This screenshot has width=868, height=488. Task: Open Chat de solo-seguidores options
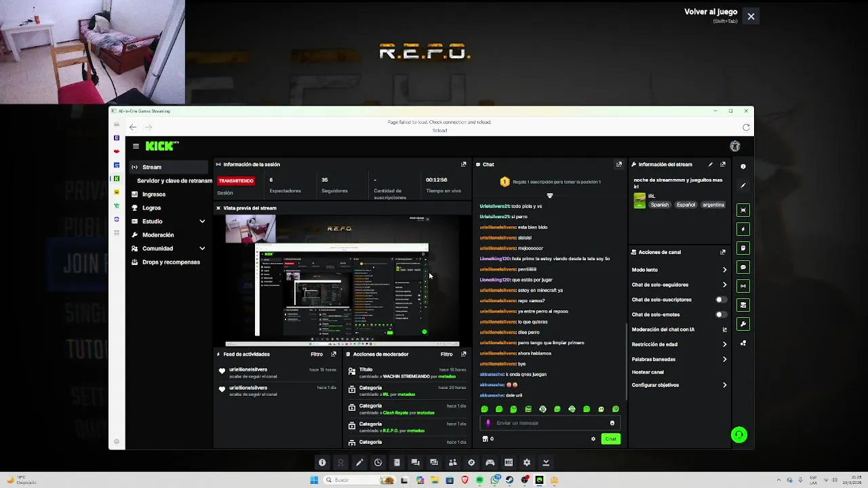pos(679,285)
